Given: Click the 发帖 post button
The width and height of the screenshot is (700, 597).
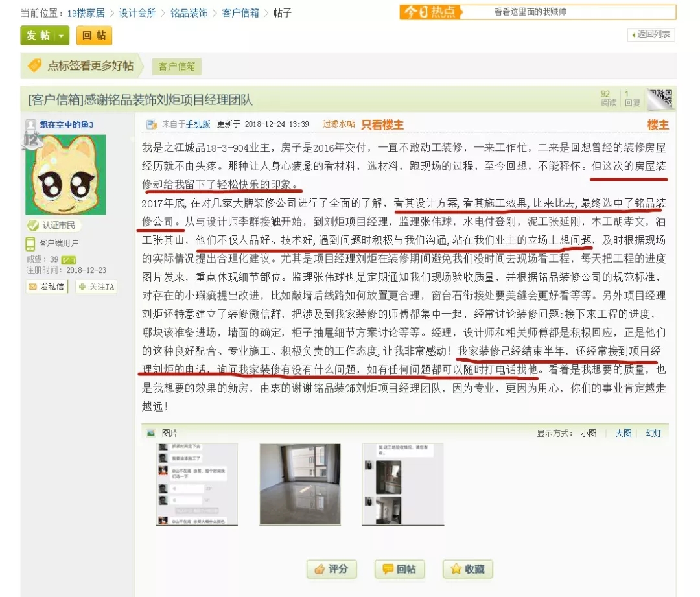Looking at the screenshot, I should [x=38, y=36].
